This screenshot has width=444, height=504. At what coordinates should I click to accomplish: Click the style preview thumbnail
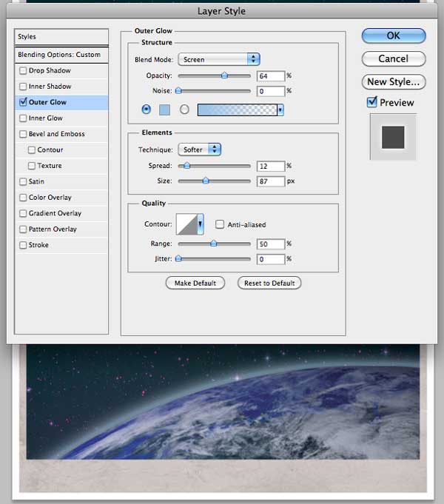[393, 137]
